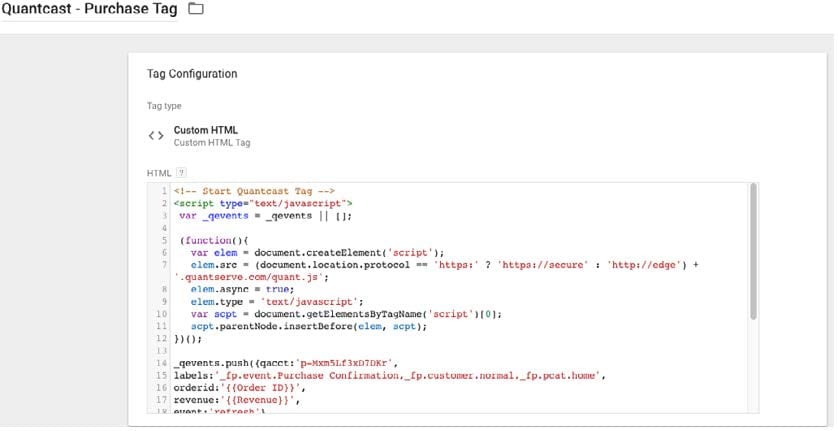Click the '})();' closing line
Image resolution: width=838 pixels, height=431 pixels.
(x=188, y=338)
